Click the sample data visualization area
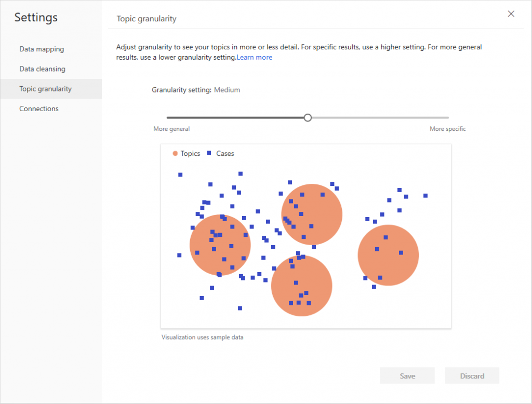The width and height of the screenshot is (532, 404). coord(306,236)
